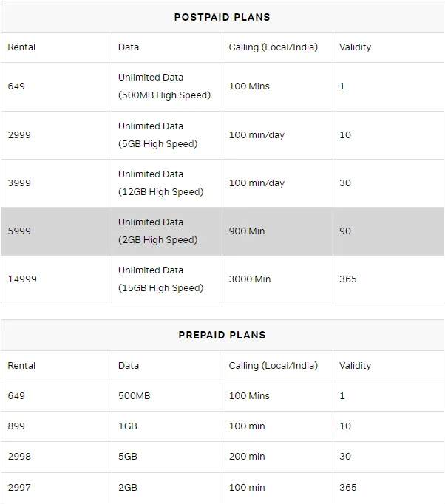Viewport: 445px width, 504px height.
Task: Click the 3000 Min calling cell
Action: click(x=277, y=279)
